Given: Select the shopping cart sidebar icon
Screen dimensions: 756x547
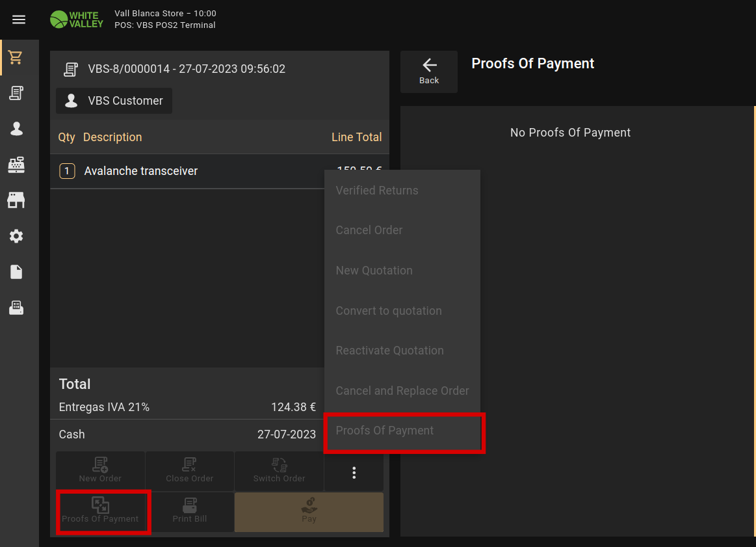Looking at the screenshot, I should coord(16,57).
